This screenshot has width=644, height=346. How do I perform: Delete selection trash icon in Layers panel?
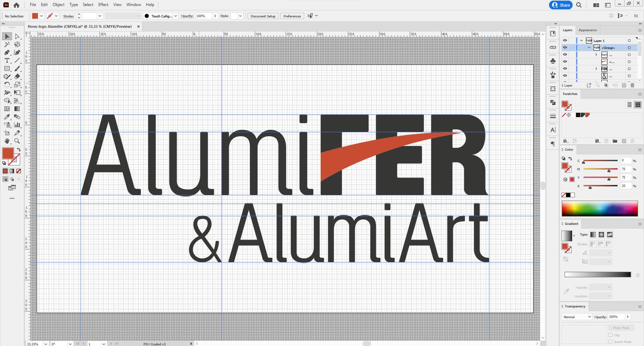632,85
